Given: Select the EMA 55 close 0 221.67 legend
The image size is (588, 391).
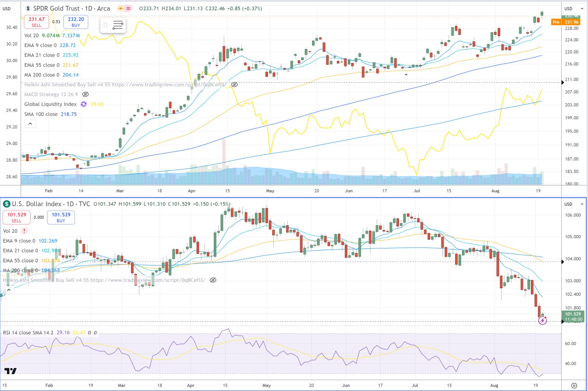Looking at the screenshot, I should click(x=51, y=65).
